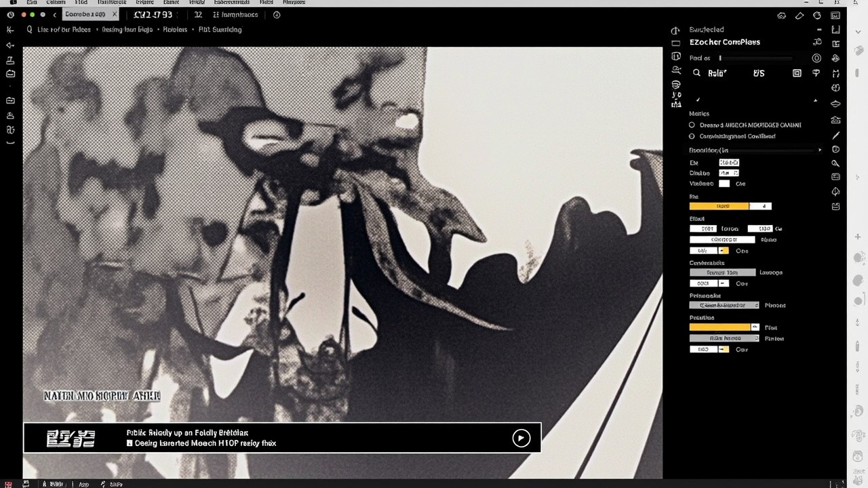Open the second menu bar item

point(56,3)
